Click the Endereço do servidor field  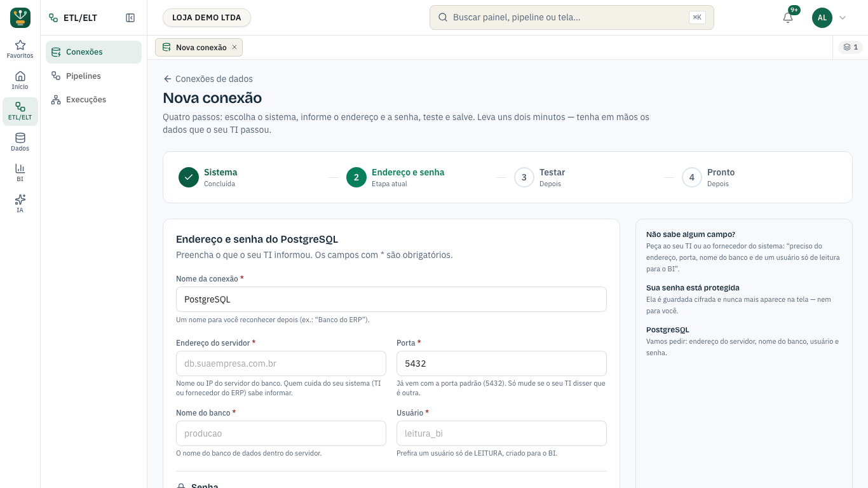pyautogui.click(x=281, y=363)
